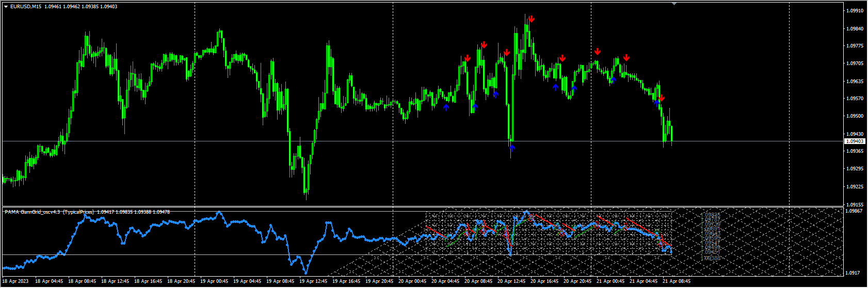Image resolution: width=868 pixels, height=288 pixels.
Task: Click the rightmost blue up arrow signal
Action: click(657, 102)
